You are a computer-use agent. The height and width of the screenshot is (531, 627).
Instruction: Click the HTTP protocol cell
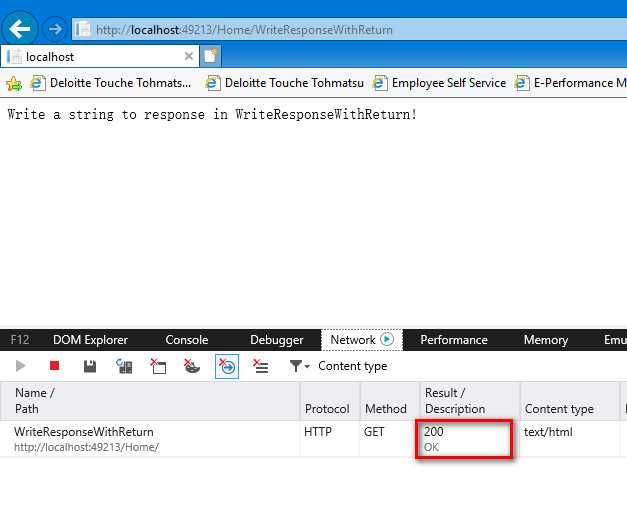pyautogui.click(x=318, y=432)
